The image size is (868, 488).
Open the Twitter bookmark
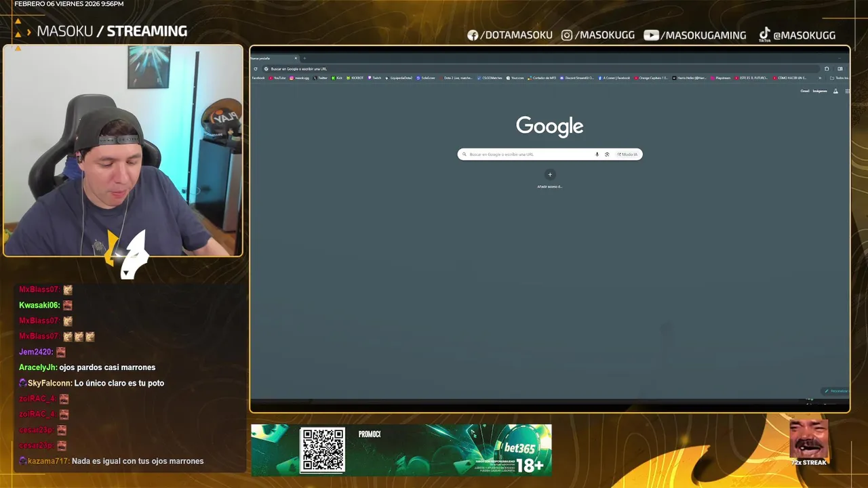[320, 78]
